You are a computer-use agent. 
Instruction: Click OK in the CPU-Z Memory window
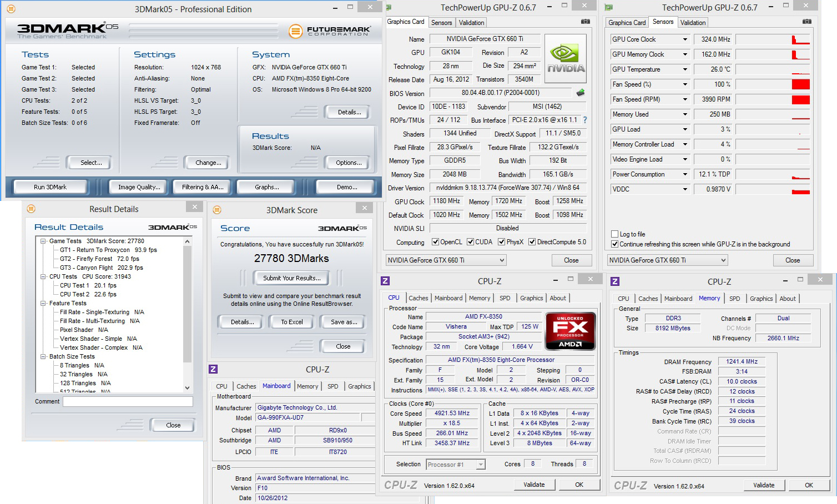tap(809, 485)
